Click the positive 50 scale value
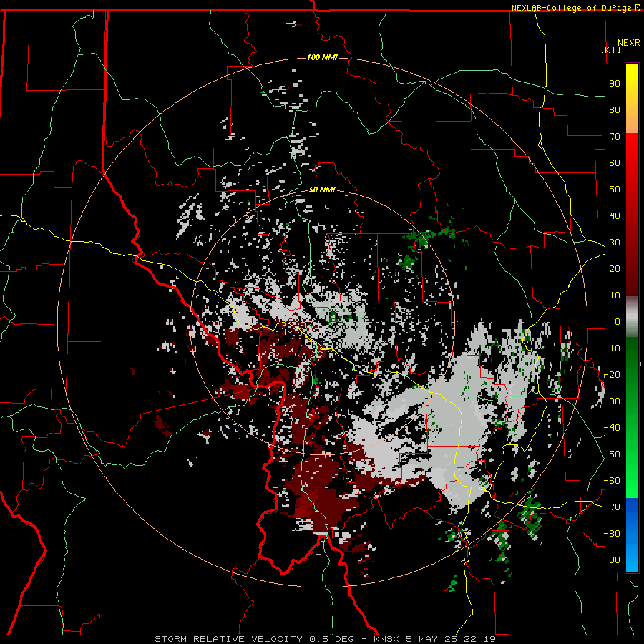This screenshot has width=644, height=644. [615, 190]
